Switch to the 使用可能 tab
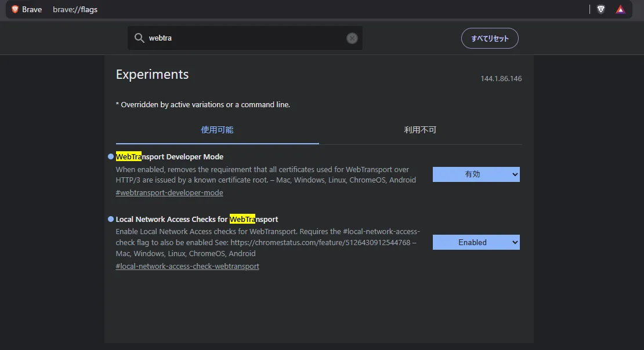 [217, 130]
